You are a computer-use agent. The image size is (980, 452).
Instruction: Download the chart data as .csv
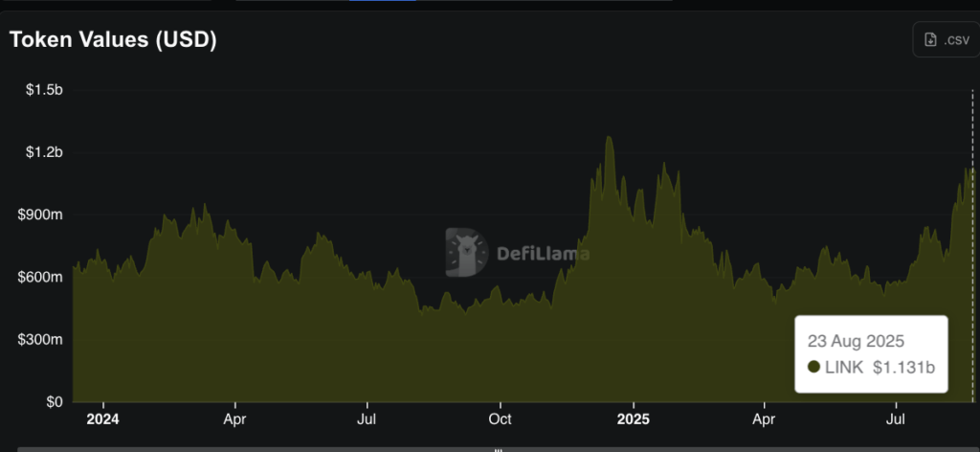tap(946, 39)
